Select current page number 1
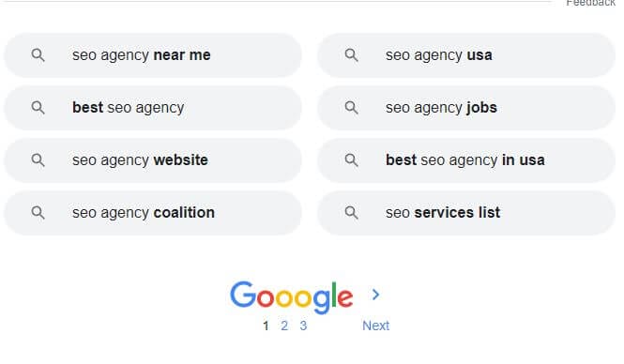This screenshot has width=624, height=364. [x=266, y=326]
